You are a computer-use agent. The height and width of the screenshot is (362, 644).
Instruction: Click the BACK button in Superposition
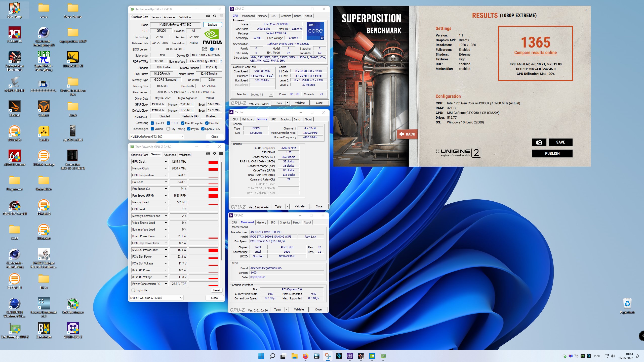click(x=407, y=134)
